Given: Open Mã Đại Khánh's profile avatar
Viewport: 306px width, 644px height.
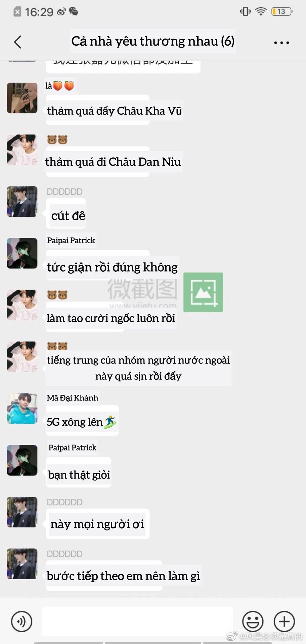Looking at the screenshot, I should [22, 409].
